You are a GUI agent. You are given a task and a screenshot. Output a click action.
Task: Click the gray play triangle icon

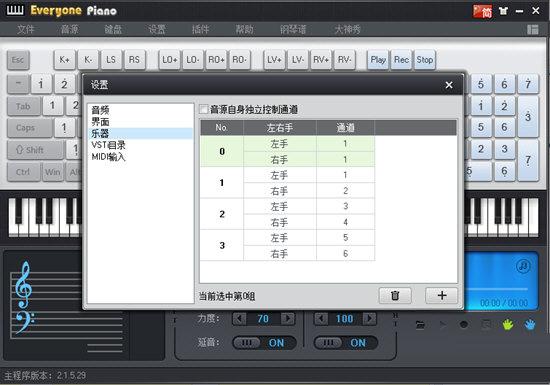point(443,325)
